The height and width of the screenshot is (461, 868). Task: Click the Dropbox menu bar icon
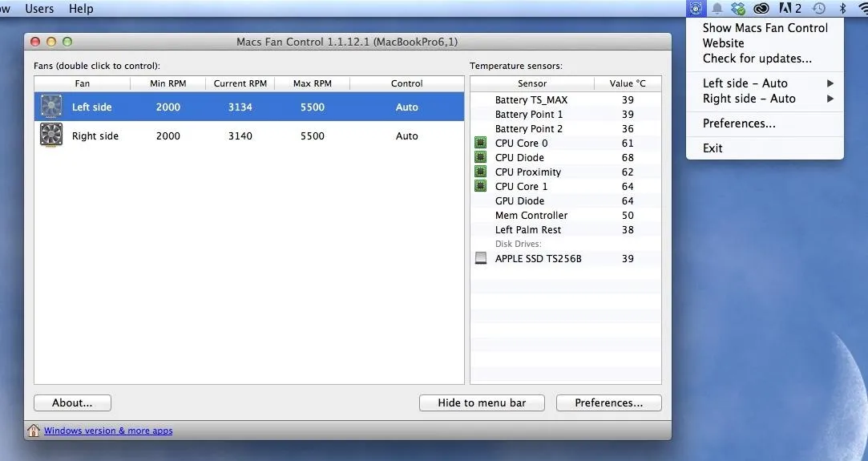click(x=738, y=8)
